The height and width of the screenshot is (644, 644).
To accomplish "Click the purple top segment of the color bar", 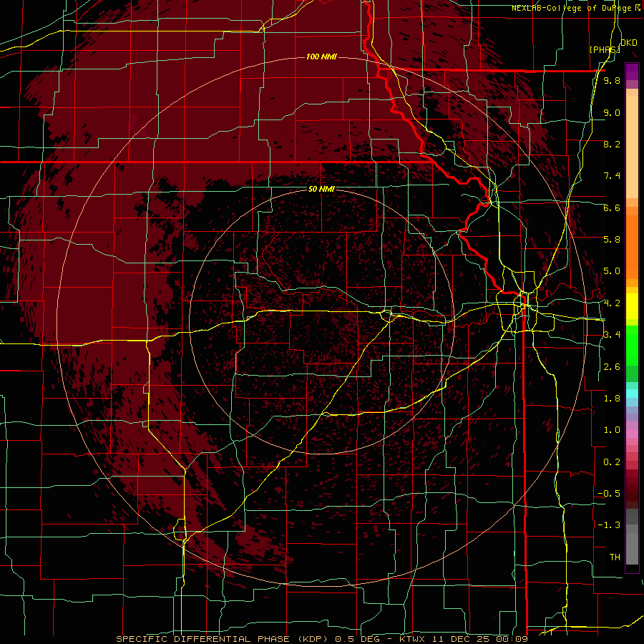I will 632,72.
